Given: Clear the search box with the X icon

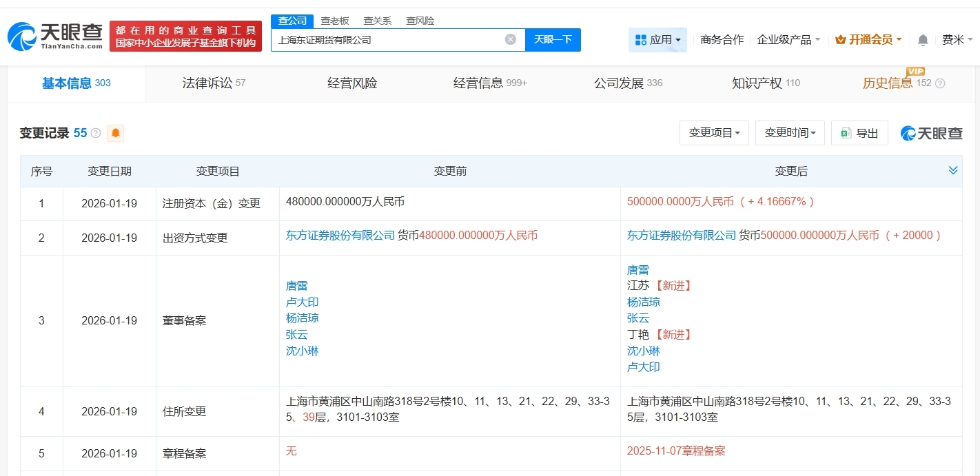Looking at the screenshot, I should point(511,39).
